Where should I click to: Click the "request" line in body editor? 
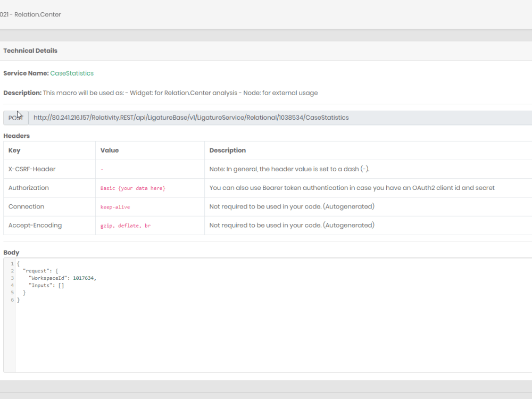coord(40,271)
